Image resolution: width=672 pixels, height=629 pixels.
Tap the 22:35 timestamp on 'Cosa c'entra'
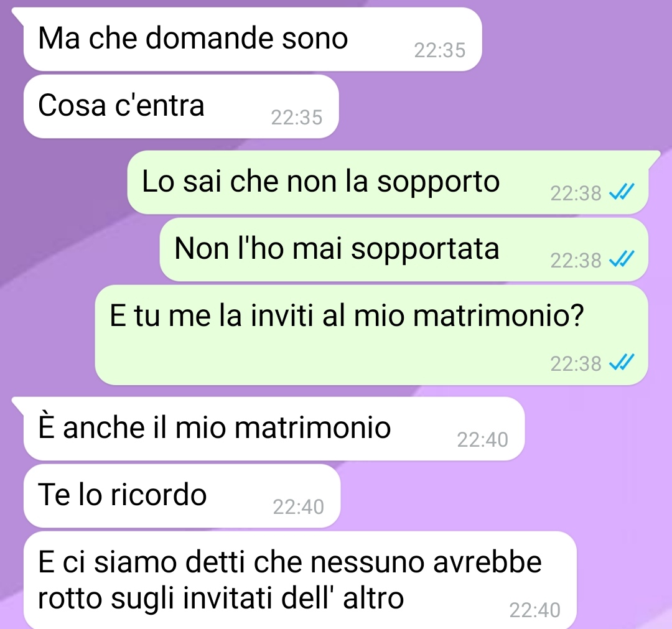point(297,118)
